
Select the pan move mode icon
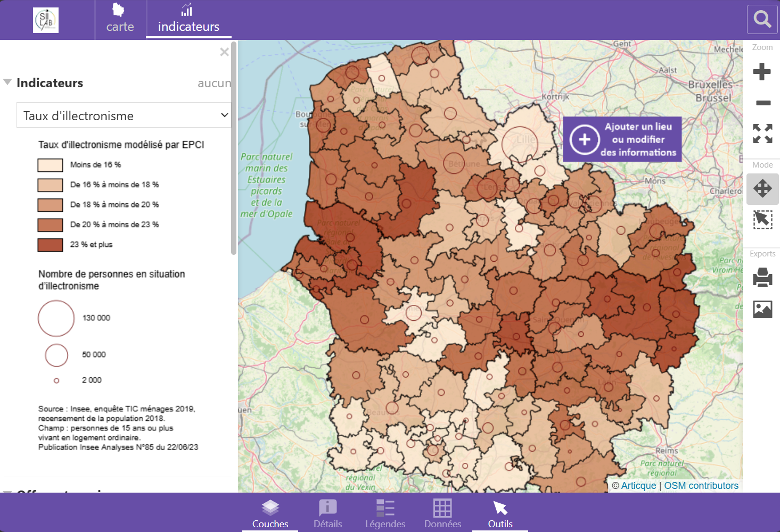[x=762, y=188]
